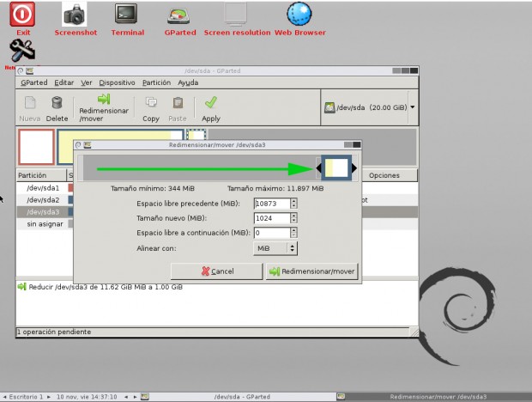Click the Tamaño mínimo: 344 MiB label
532x402 pixels.
pyautogui.click(x=153, y=188)
